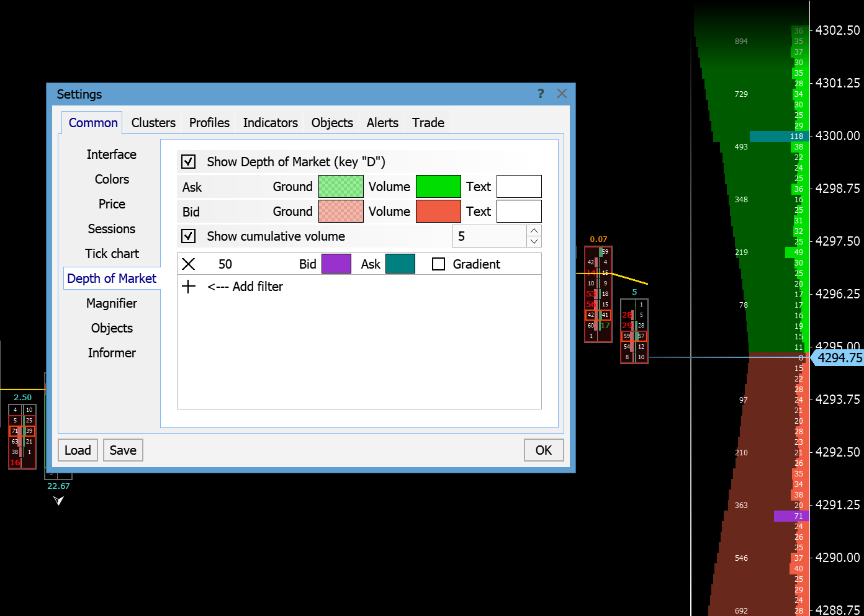This screenshot has height=616, width=864.
Task: Increase cumulative volume value with up arrow
Action: [x=534, y=231]
